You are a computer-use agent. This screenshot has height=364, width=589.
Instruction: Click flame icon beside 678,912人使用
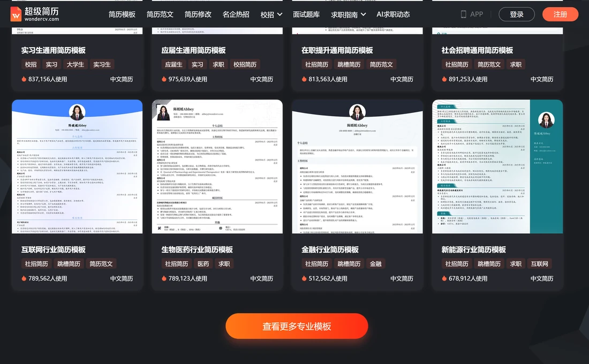[444, 278]
